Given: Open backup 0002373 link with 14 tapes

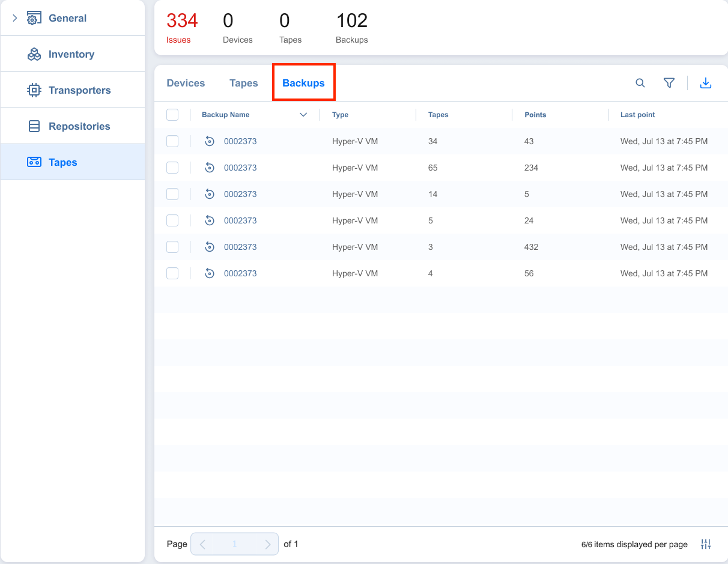Looking at the screenshot, I should click(240, 194).
